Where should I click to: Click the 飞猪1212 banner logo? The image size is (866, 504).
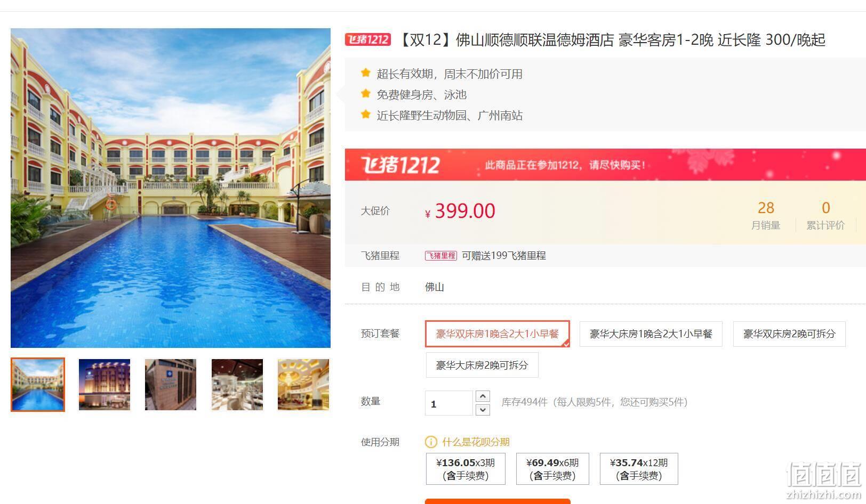400,165
